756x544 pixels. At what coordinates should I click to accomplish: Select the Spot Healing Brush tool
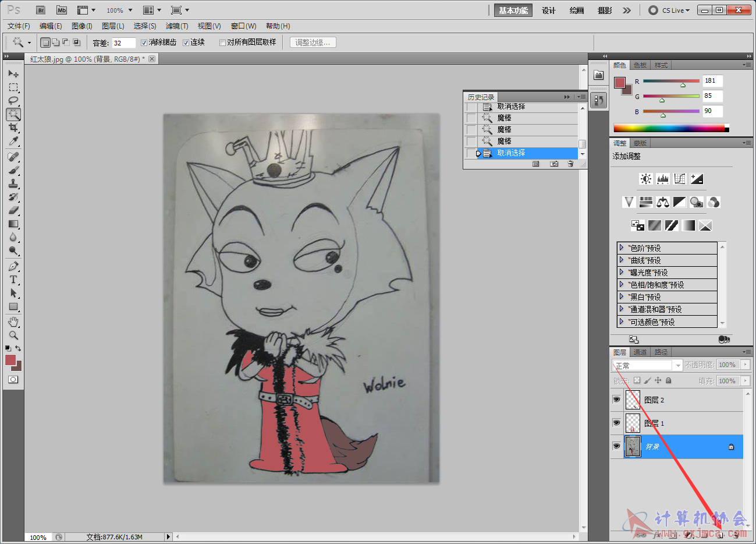(13, 157)
